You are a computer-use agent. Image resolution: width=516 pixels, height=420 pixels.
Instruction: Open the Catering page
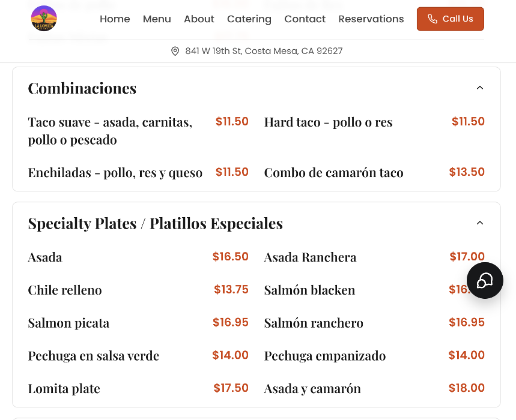(249, 19)
